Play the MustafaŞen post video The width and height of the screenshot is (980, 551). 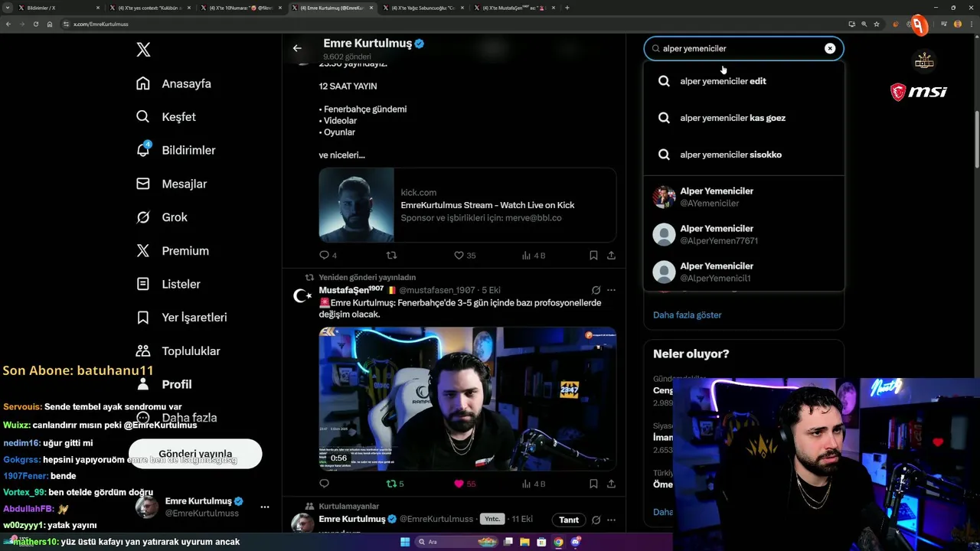467,399
